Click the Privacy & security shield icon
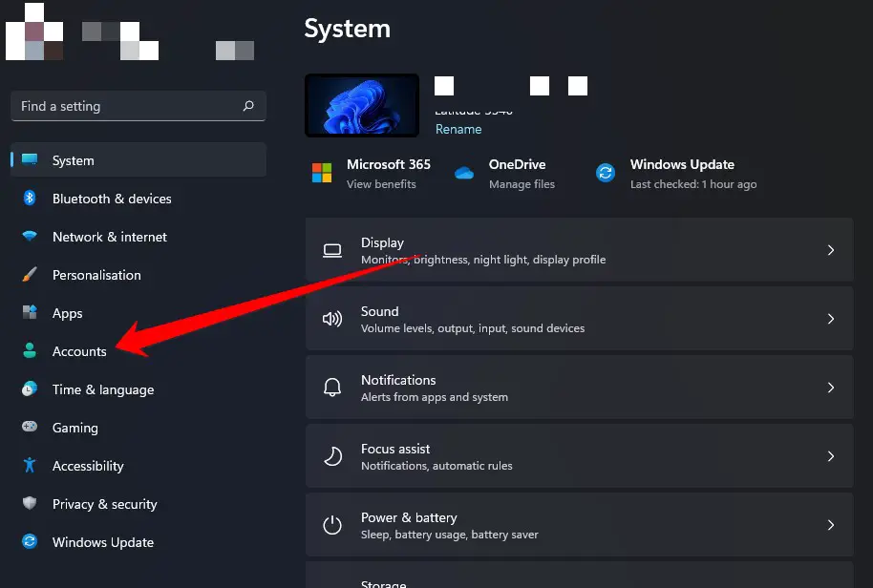The height and width of the screenshot is (588, 873). pos(30,503)
